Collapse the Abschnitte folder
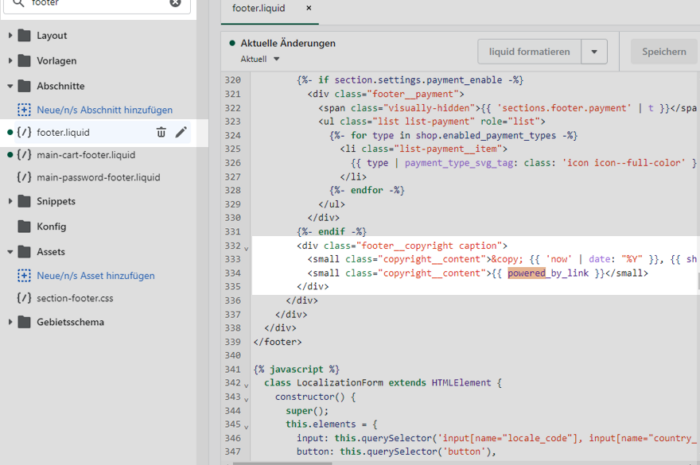This screenshot has height=465, width=700. tap(60, 86)
